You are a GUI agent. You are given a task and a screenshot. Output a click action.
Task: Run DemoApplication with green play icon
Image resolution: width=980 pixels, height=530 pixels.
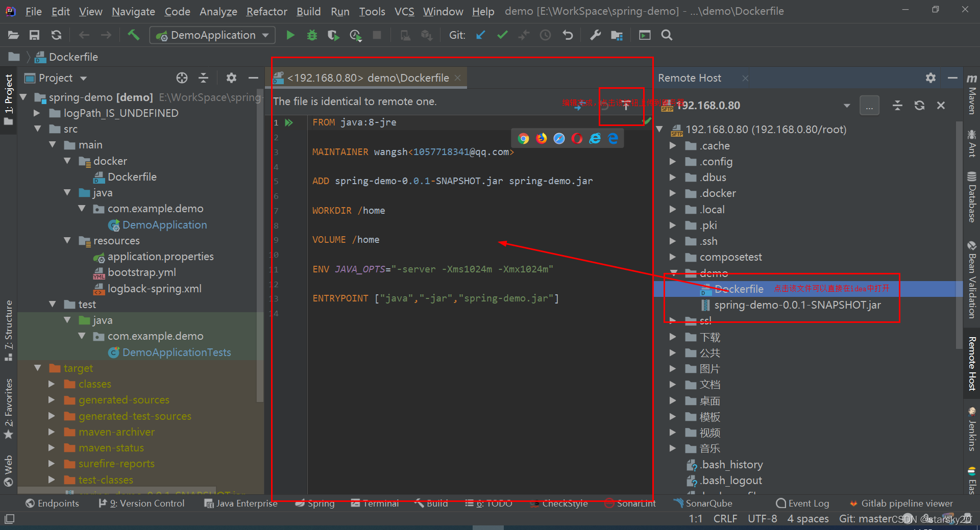290,35
